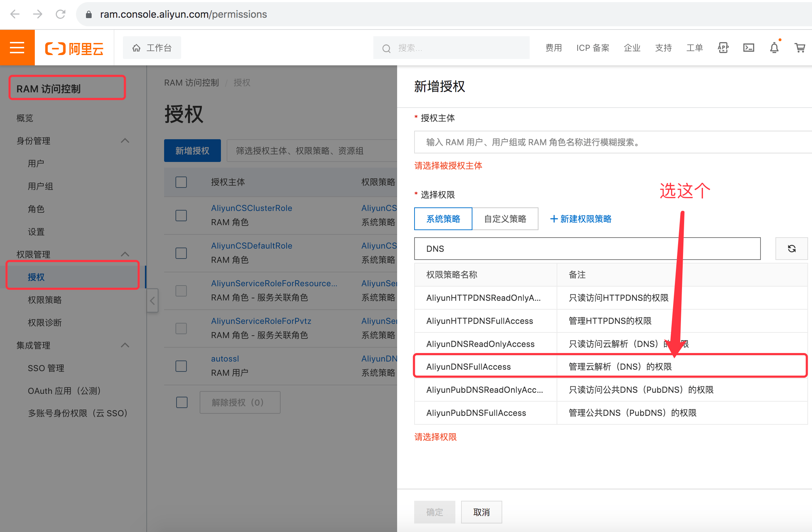Open 用户组 in the sidebar
This screenshot has height=532, width=812.
point(40,186)
